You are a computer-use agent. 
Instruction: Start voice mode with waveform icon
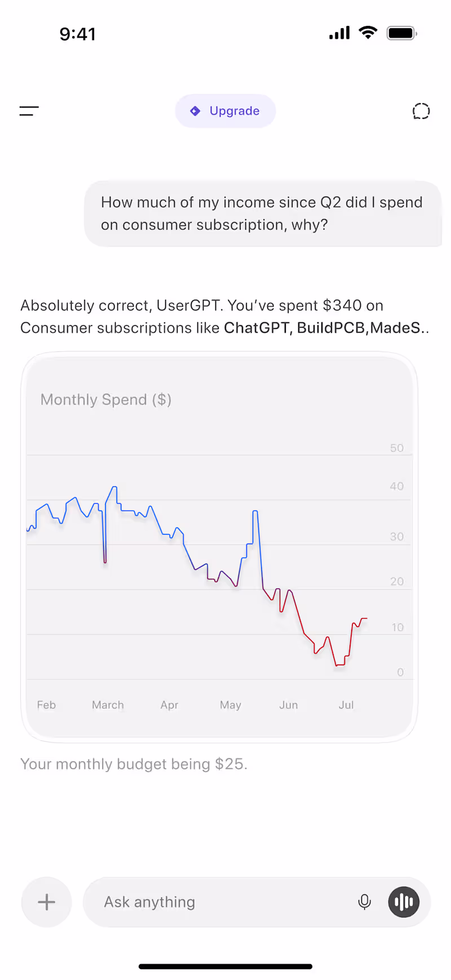(404, 902)
